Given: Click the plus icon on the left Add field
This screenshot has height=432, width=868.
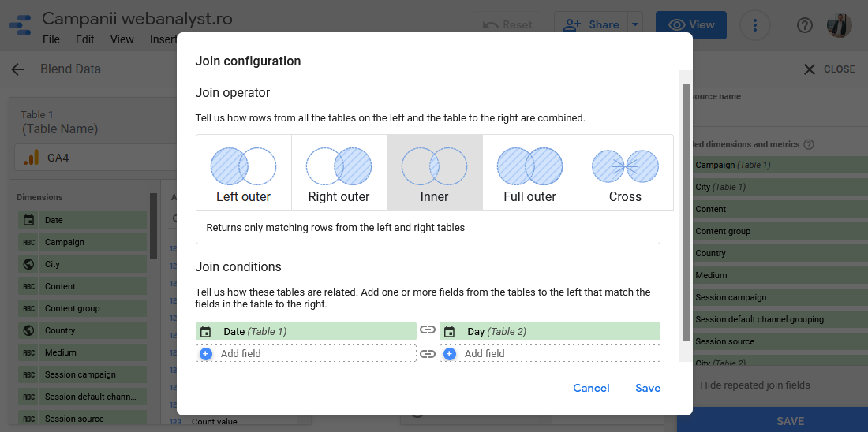Looking at the screenshot, I should coord(206,353).
